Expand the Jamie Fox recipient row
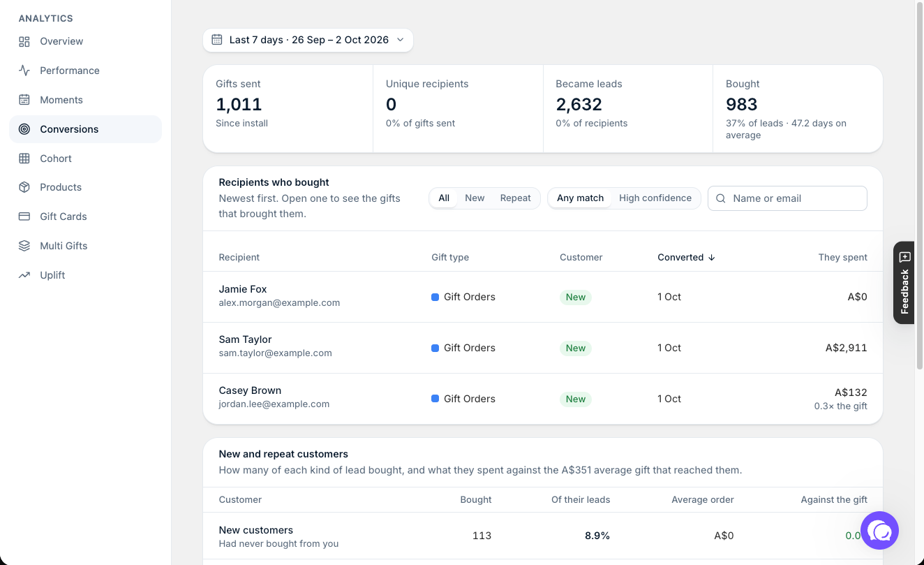Image resolution: width=924 pixels, height=565 pixels. (543, 297)
